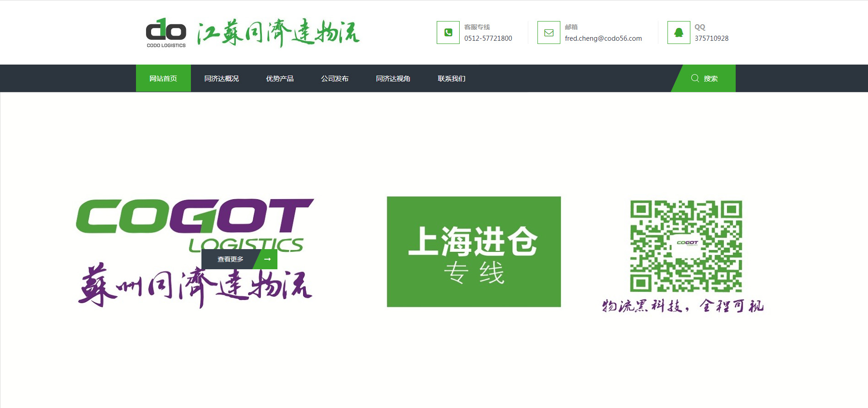868x408 pixels.
Task: Click the email address fred.cheng@codo56.com
Action: click(603, 38)
